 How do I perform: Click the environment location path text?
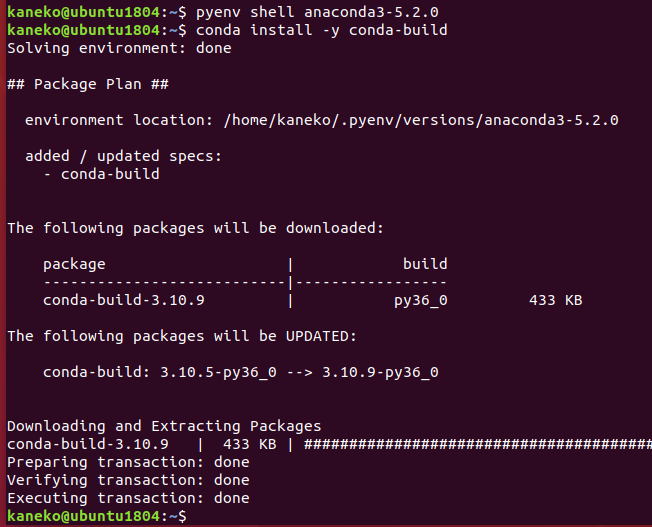coord(421,120)
